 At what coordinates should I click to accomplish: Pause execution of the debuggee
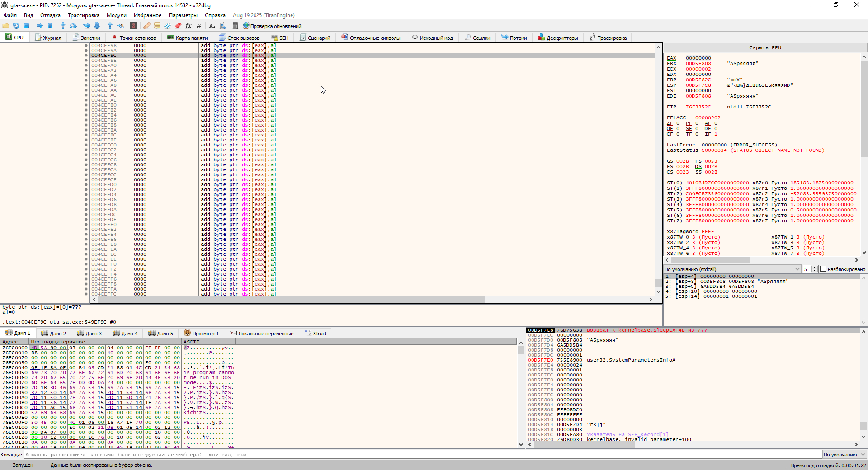pos(50,26)
